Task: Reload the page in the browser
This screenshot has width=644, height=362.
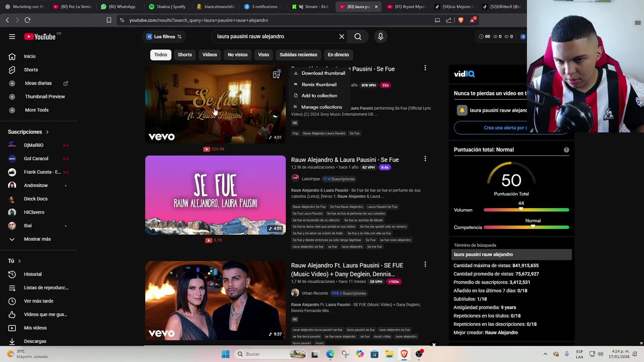Action: point(27,20)
